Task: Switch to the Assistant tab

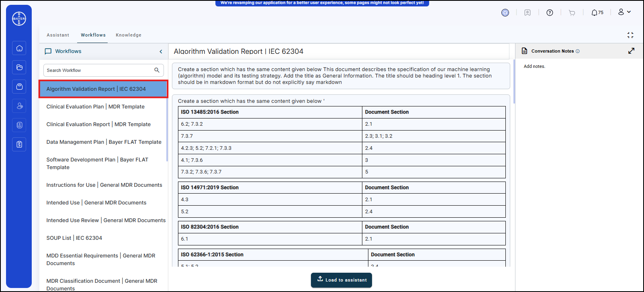Action: [58, 35]
